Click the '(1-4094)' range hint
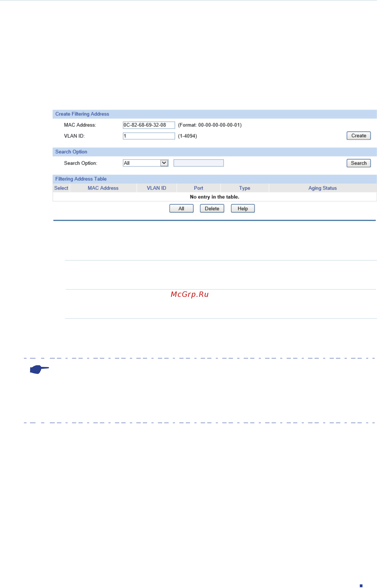Image resolution: width=377 pixels, height=588 pixels. pyautogui.click(x=188, y=136)
